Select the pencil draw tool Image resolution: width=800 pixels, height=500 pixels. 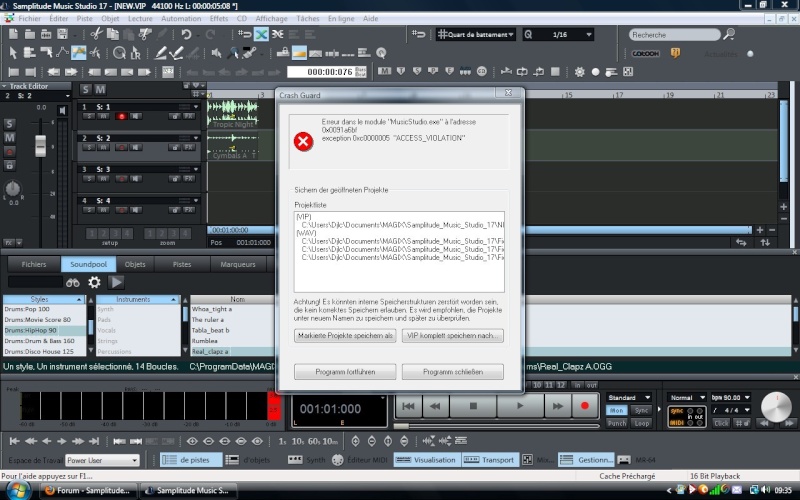[x=161, y=53]
